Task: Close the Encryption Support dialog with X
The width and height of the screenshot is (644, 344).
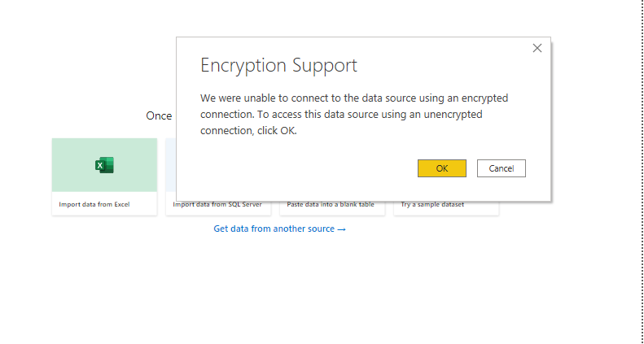Action: [x=537, y=48]
